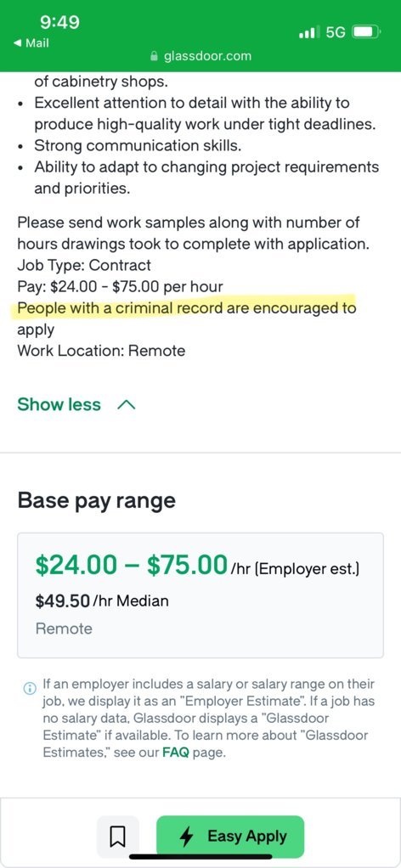Tap the glassdoor.com address bar
Image resolution: width=401 pixels, height=868 pixels.
click(x=200, y=56)
